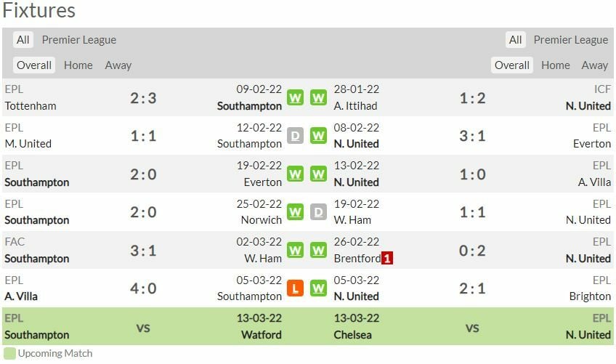Click W badge beside N. United 05-03-22

319,288
